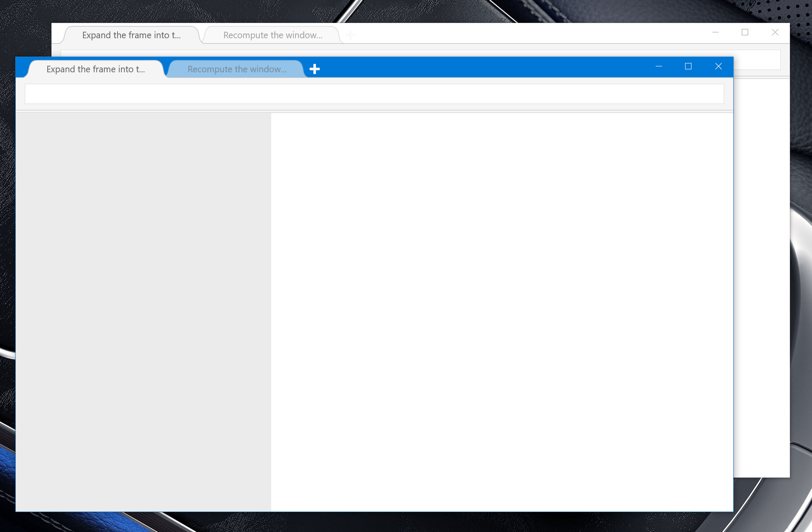
Task: Select 'Expand the frame into t...' tab in the back window
Action: [x=132, y=35]
